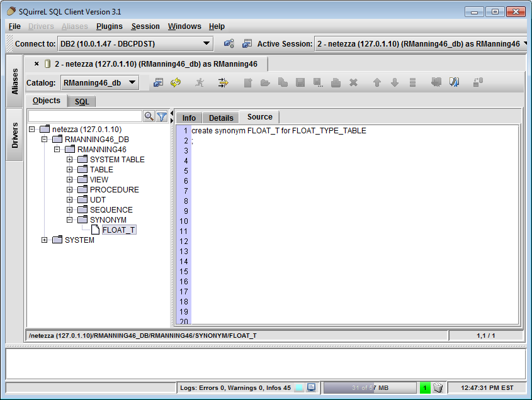Viewport: 532px width, 400px height.
Task: Click the SQL-to-file arrows toolbar icon
Action: 223,82
